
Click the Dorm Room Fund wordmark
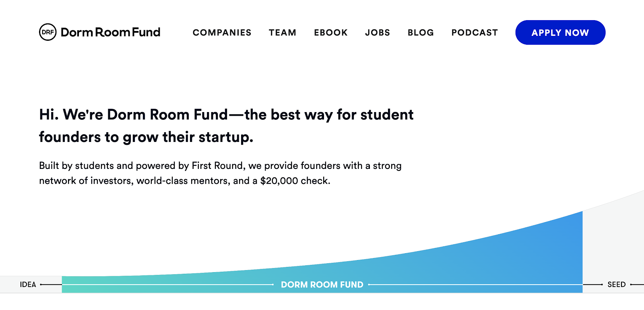click(111, 32)
